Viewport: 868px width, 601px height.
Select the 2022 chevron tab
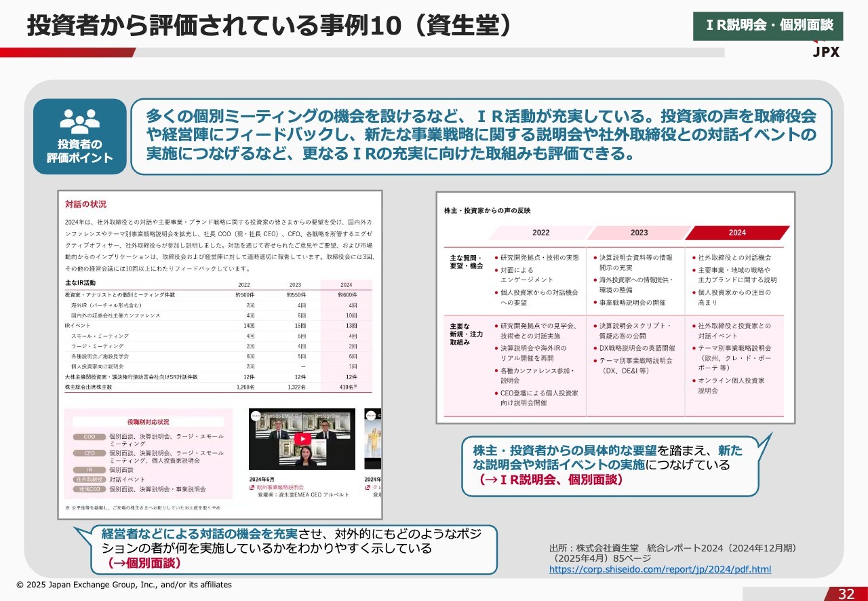(x=540, y=233)
